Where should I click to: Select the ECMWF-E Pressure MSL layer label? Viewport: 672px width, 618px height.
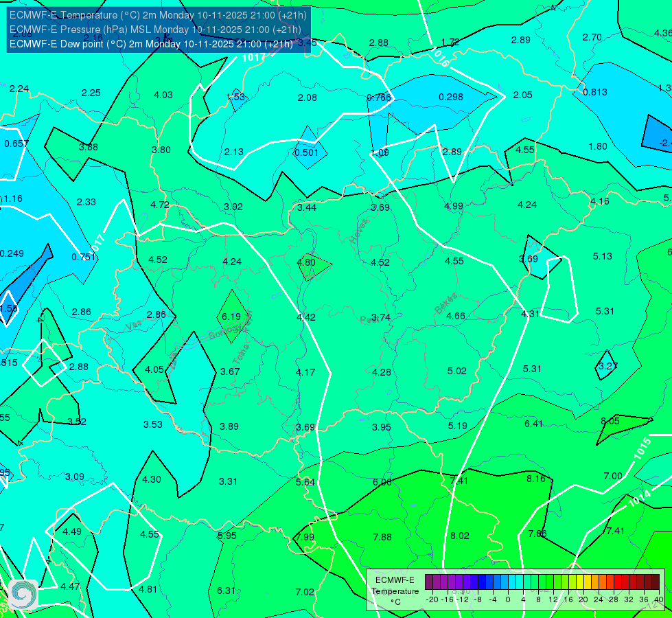[x=155, y=30]
